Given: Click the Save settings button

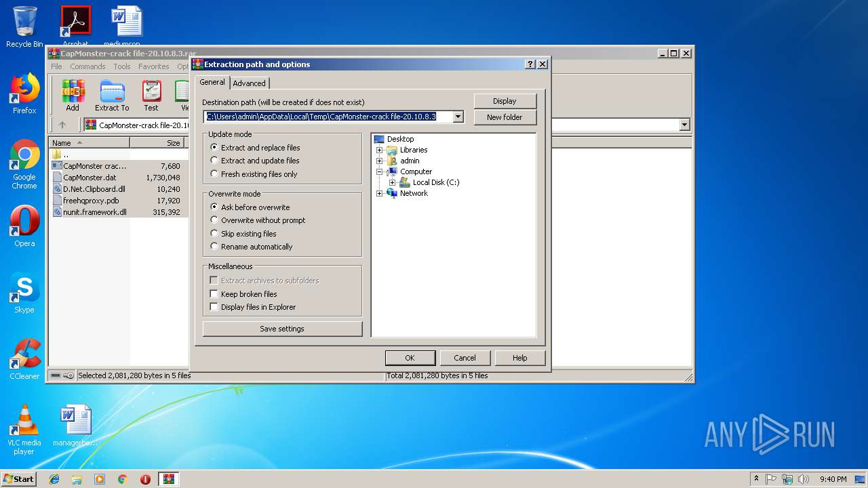Looking at the screenshot, I should [x=282, y=329].
